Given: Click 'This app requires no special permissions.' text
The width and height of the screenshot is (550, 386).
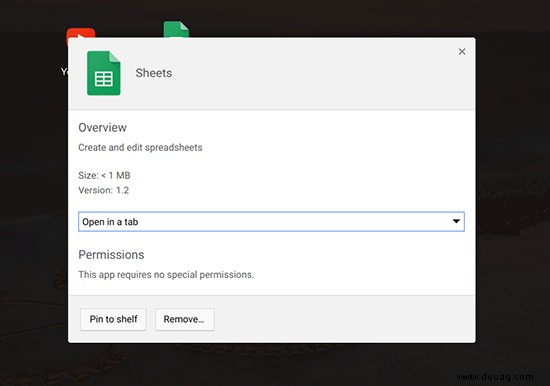Looking at the screenshot, I should (x=166, y=274).
